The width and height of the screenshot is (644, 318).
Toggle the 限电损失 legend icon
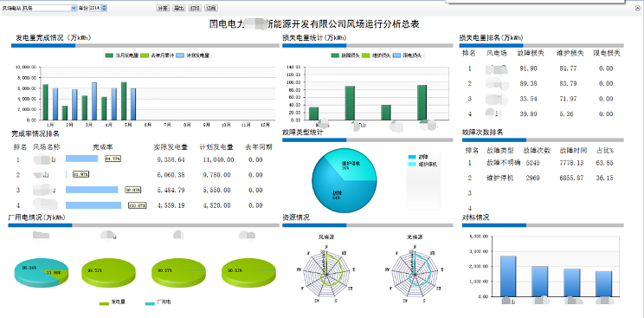(x=396, y=55)
